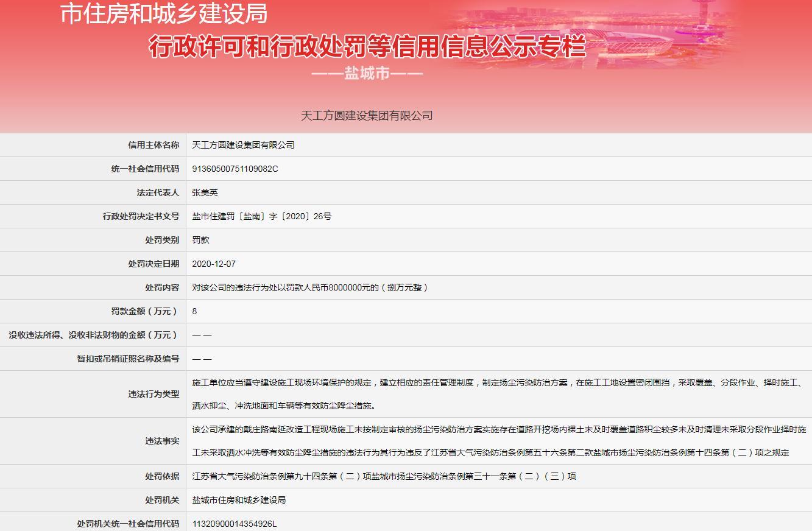
Task: Select penalty content text mentioning 8000000元
Action: [x=312, y=287]
